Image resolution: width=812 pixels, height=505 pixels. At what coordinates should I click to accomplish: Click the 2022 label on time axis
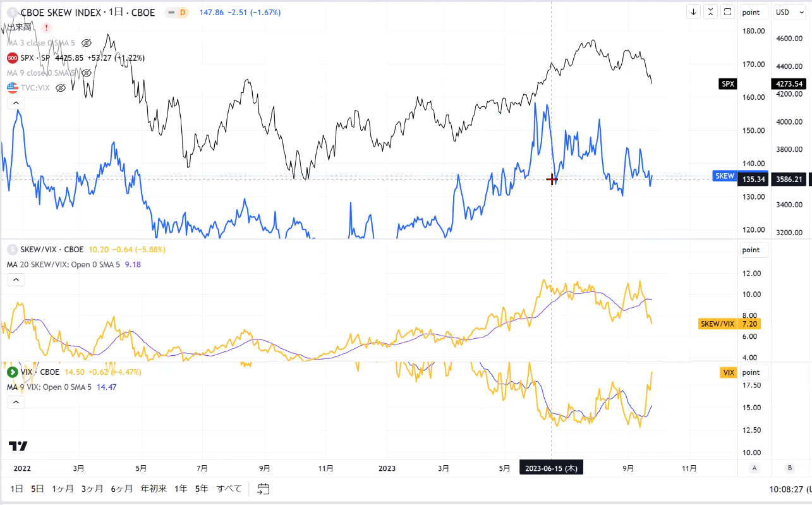pos(22,468)
